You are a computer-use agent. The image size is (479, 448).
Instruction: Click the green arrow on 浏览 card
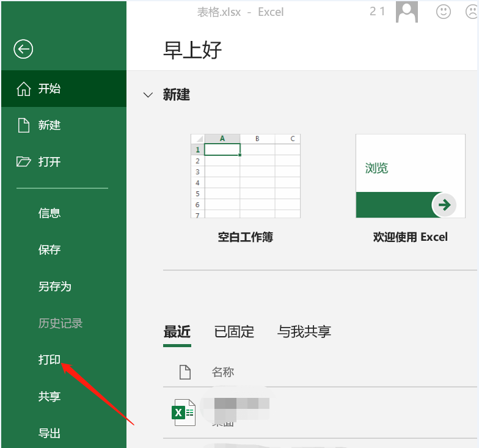click(x=444, y=205)
